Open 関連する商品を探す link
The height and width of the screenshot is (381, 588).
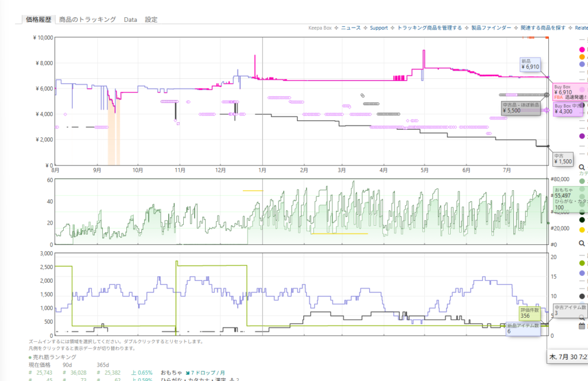(x=543, y=28)
